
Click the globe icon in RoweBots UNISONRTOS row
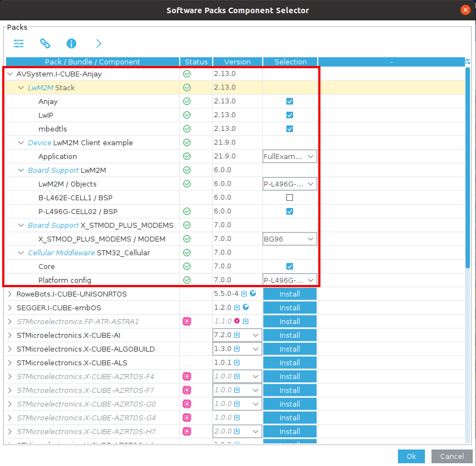click(253, 293)
